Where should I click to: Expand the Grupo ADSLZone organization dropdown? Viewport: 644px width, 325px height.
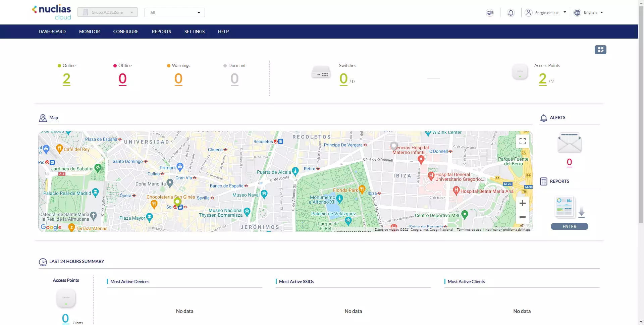pyautogui.click(x=108, y=12)
